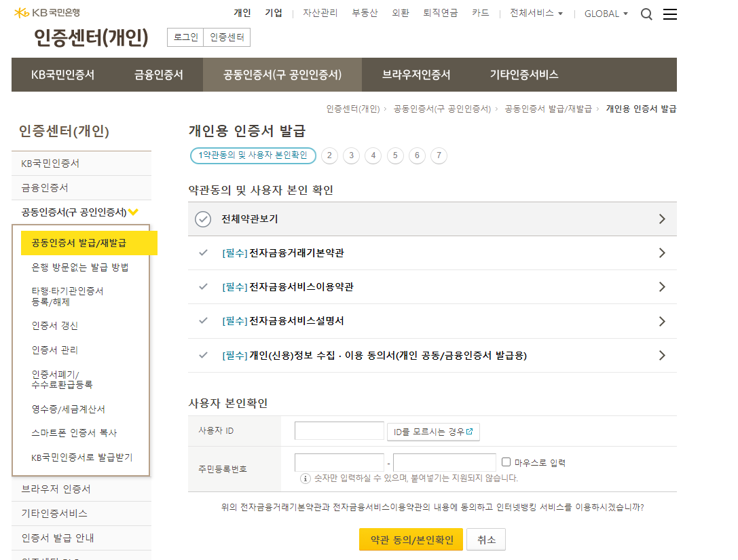Open the 퇴직연금 top menu
738x560 pixels.
point(441,13)
